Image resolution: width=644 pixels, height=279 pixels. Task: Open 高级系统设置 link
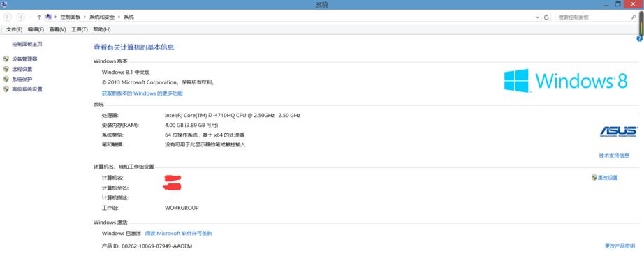point(27,89)
